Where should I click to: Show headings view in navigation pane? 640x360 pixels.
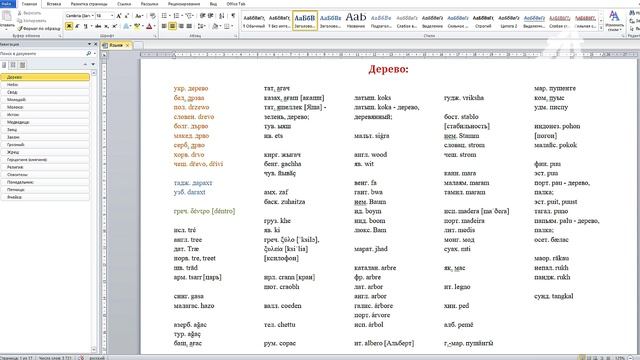point(4,65)
